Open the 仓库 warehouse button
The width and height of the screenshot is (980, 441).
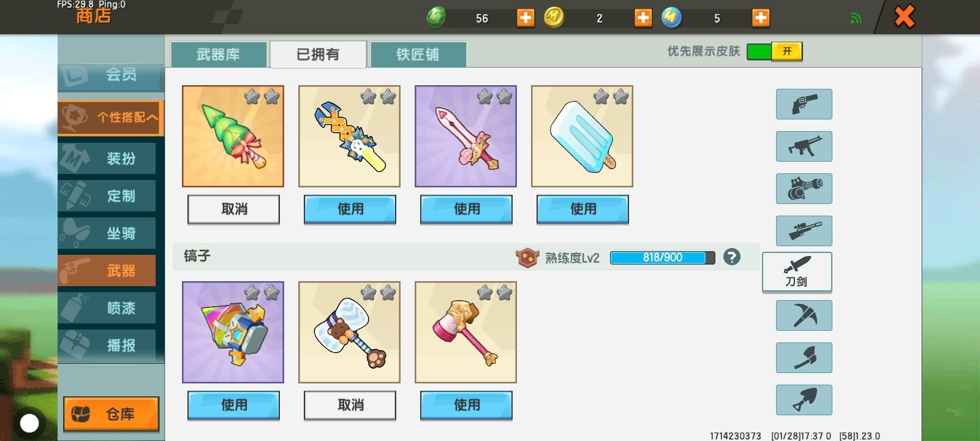click(x=111, y=414)
